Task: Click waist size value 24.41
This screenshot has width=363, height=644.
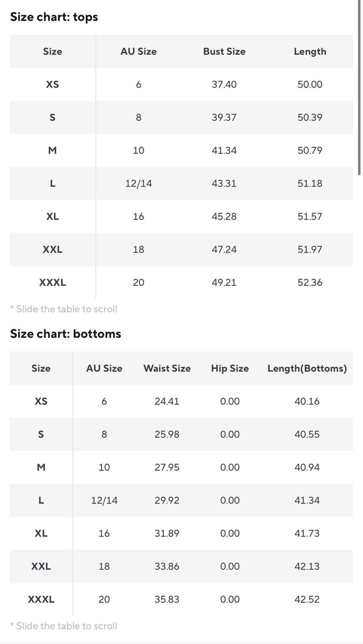Action: pyautogui.click(x=167, y=401)
